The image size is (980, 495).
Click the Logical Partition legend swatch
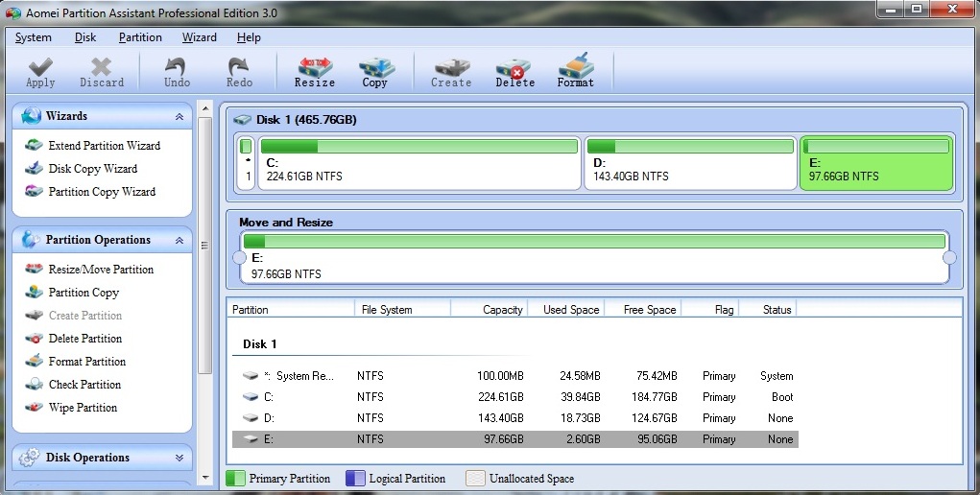click(x=355, y=479)
